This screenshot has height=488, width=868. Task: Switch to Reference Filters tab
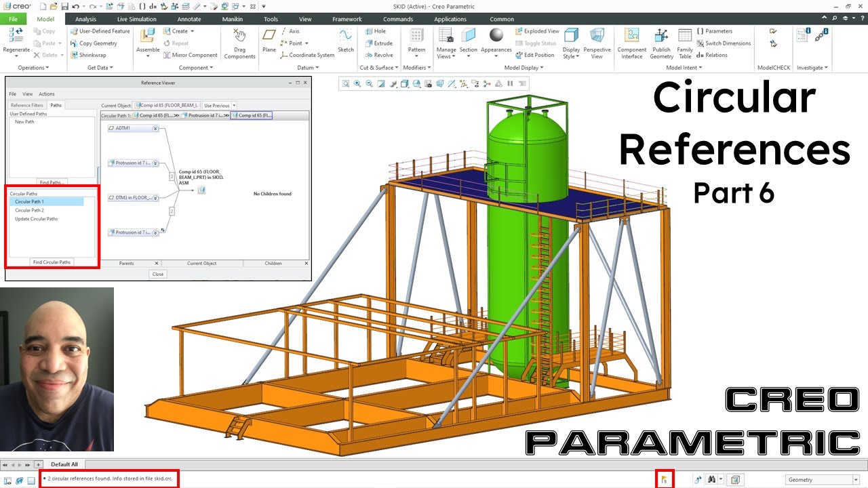point(27,105)
